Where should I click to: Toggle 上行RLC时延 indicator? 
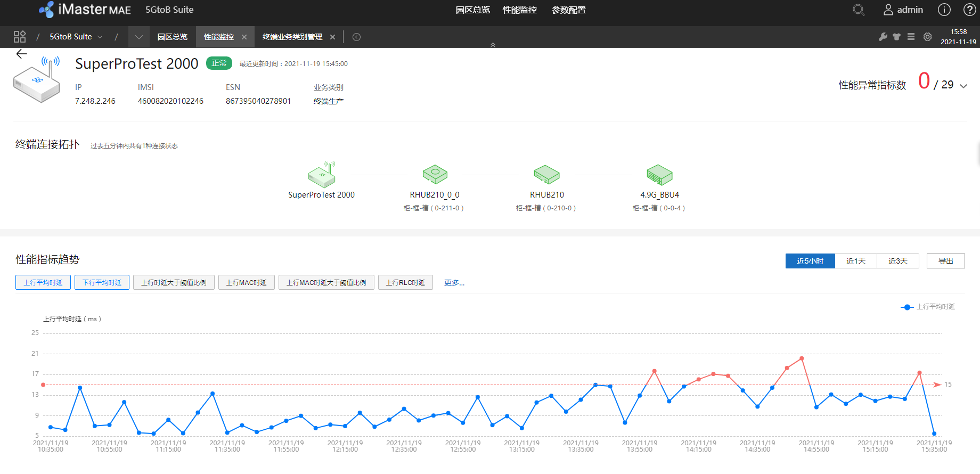click(405, 282)
